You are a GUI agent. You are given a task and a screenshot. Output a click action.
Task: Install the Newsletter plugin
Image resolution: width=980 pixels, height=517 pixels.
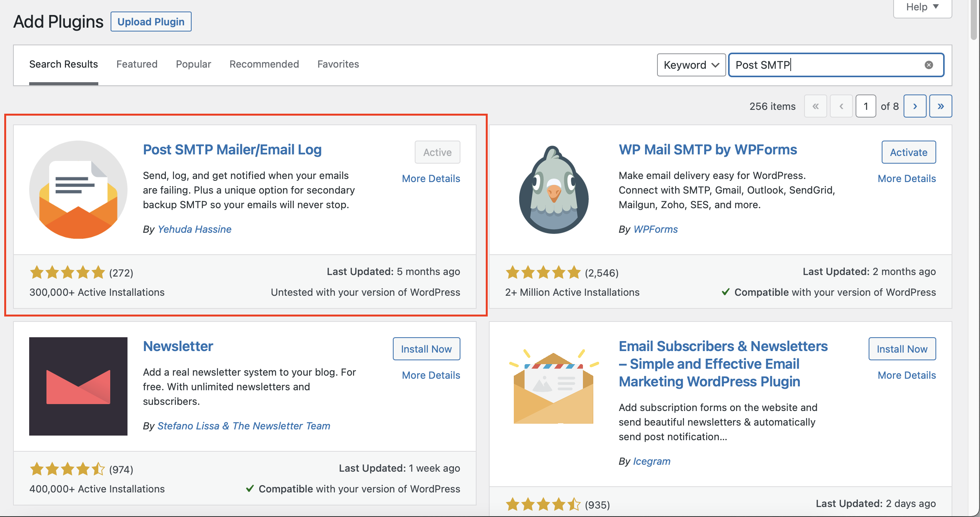426,349
